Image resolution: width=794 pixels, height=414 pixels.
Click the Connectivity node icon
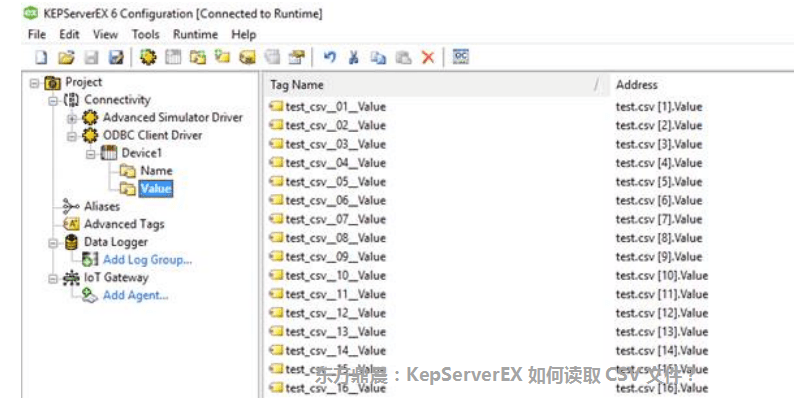(x=71, y=100)
